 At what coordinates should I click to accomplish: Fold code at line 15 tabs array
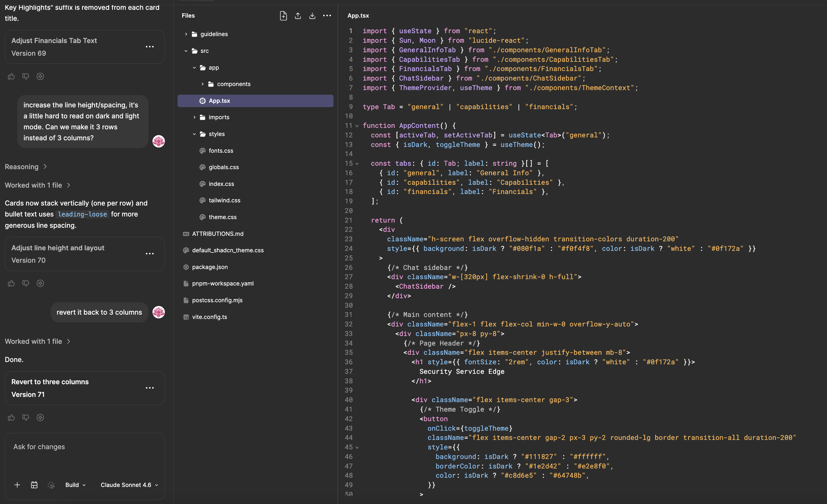click(357, 164)
